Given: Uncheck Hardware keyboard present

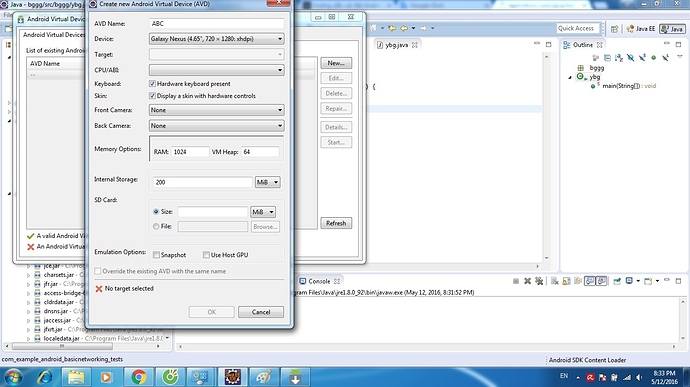Looking at the screenshot, I should [152, 84].
